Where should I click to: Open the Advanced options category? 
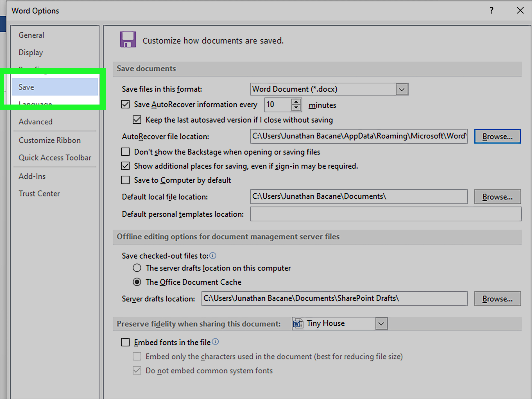coord(36,122)
